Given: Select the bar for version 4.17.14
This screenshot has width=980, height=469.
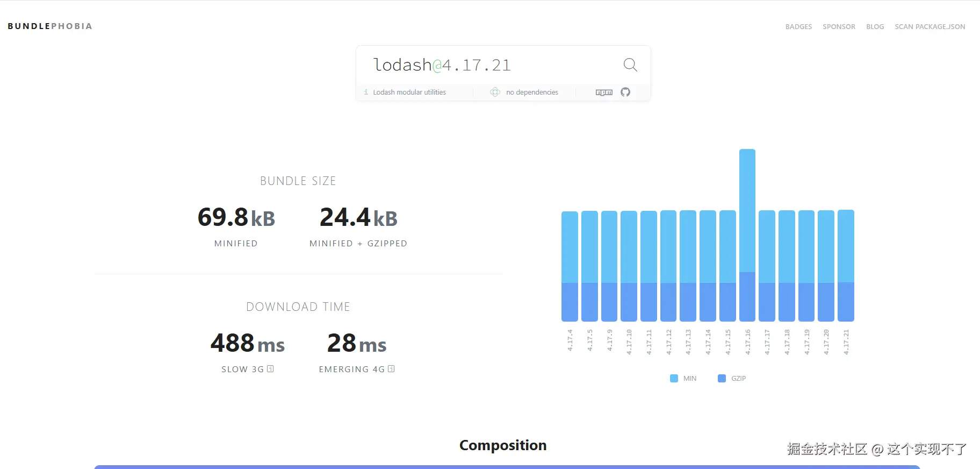Looking at the screenshot, I should [x=708, y=266].
